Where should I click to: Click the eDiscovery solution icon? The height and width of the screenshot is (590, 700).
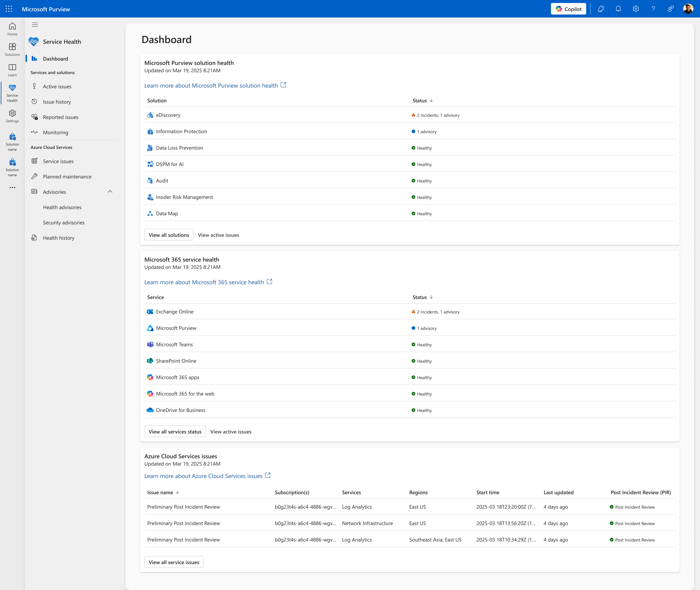[150, 115]
